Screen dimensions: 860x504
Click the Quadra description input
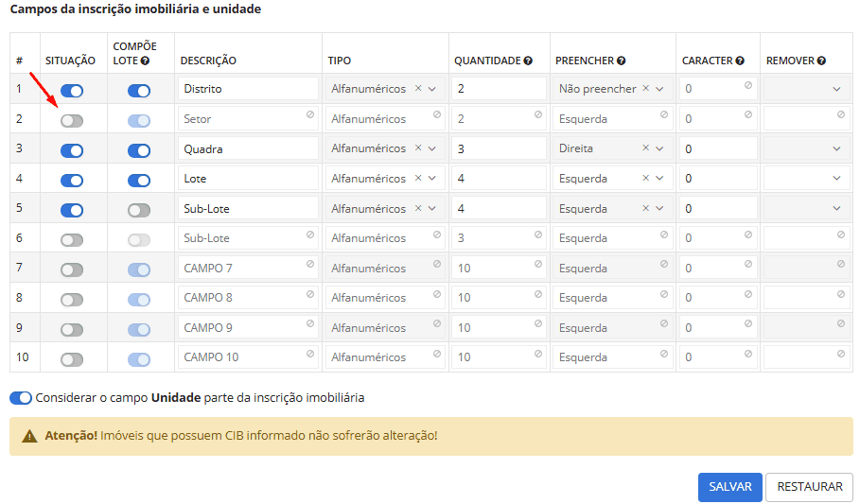tap(248, 148)
